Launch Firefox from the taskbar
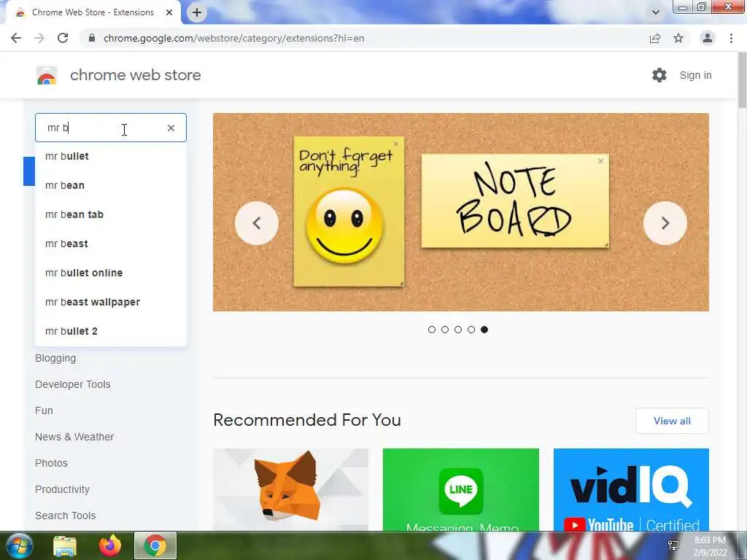The width and height of the screenshot is (747, 560). click(x=110, y=545)
